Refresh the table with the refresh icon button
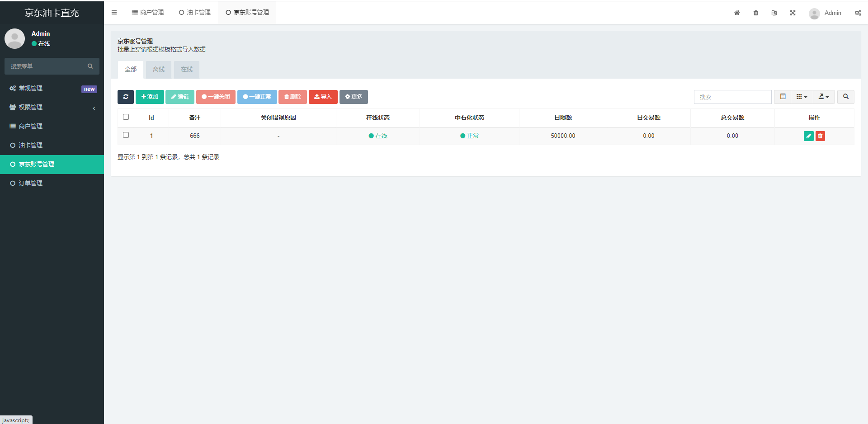This screenshot has height=424, width=868. pyautogui.click(x=126, y=97)
